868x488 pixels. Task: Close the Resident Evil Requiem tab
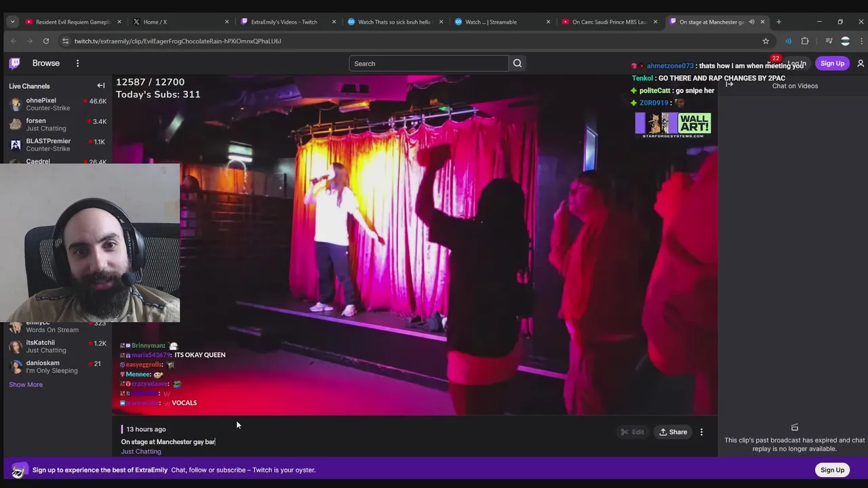tap(119, 22)
